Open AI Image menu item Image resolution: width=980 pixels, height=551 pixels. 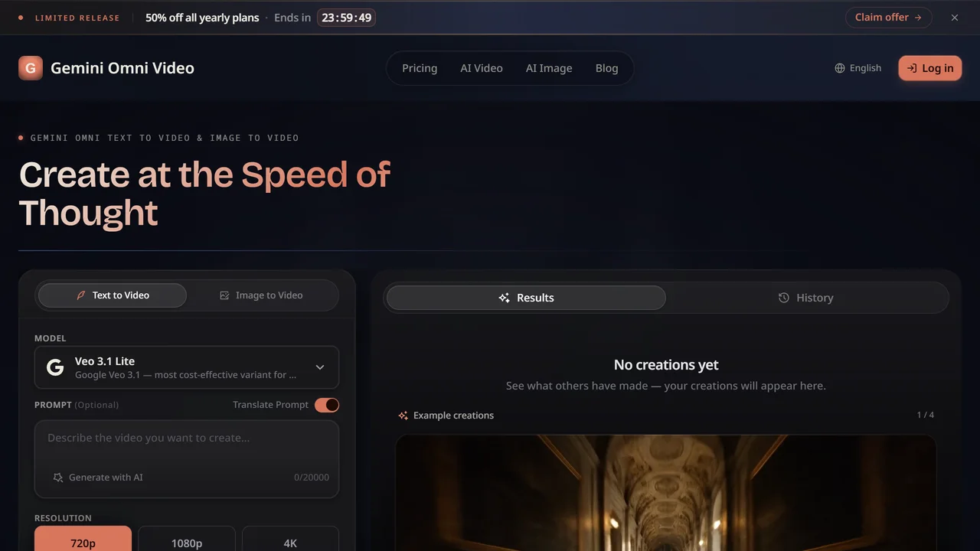[x=549, y=68]
